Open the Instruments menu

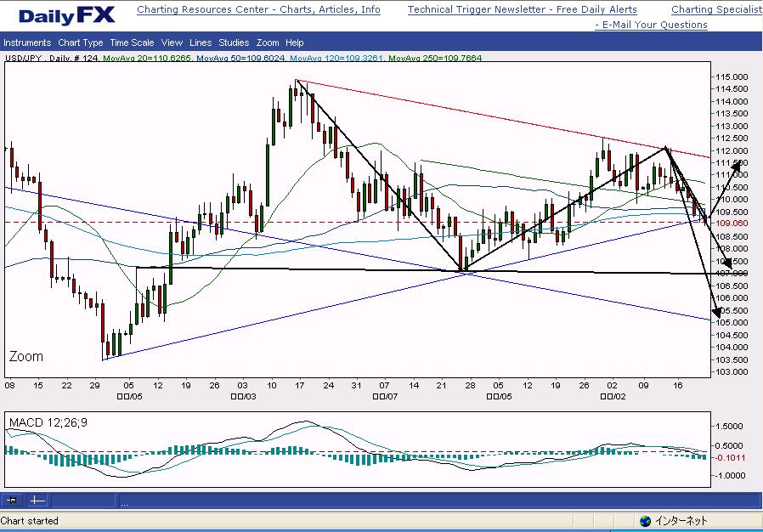click(27, 42)
